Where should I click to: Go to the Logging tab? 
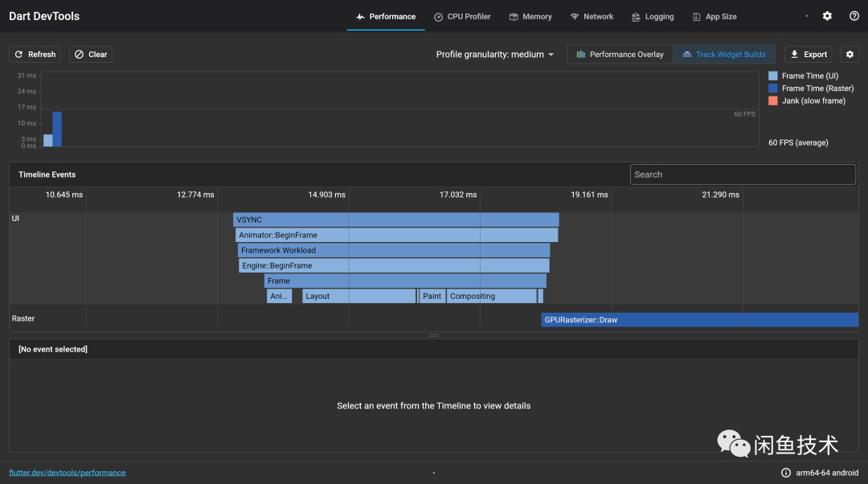(653, 16)
